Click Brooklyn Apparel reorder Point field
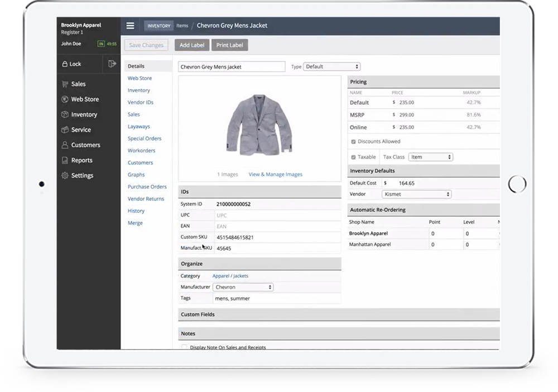 (x=446, y=234)
